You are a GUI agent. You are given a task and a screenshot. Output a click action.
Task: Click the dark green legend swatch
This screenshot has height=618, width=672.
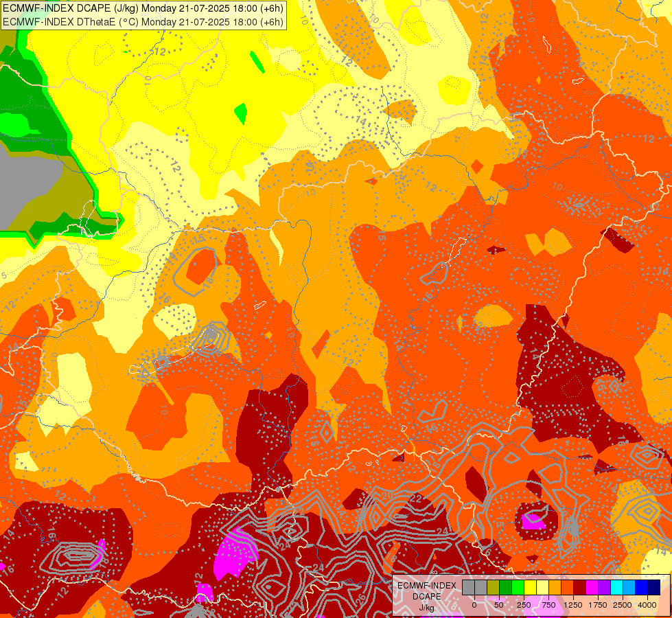coord(506,587)
